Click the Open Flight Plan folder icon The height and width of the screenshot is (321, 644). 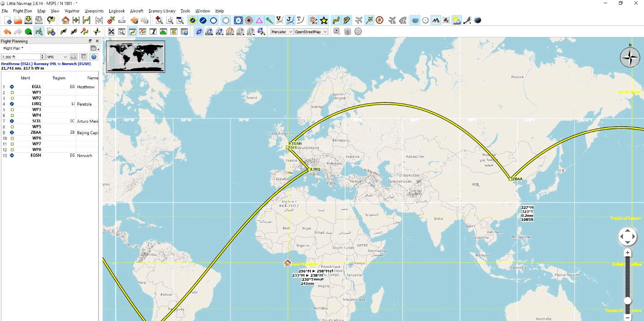point(18,20)
